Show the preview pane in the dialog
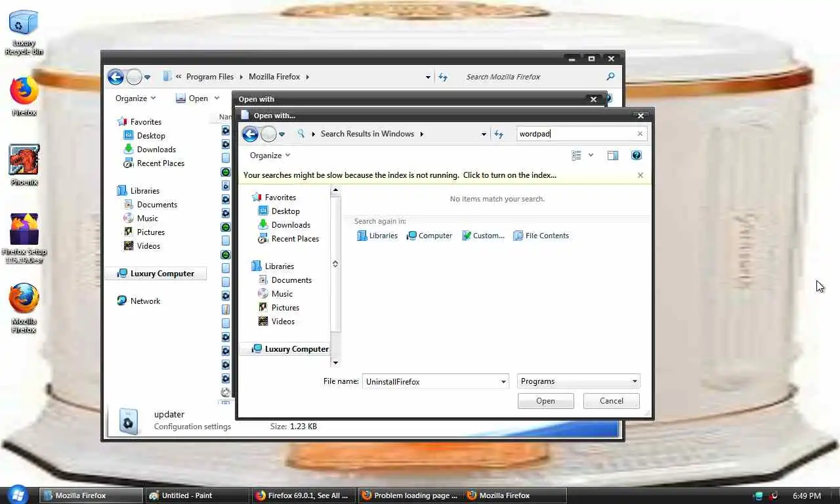The height and width of the screenshot is (504, 840). (x=613, y=156)
